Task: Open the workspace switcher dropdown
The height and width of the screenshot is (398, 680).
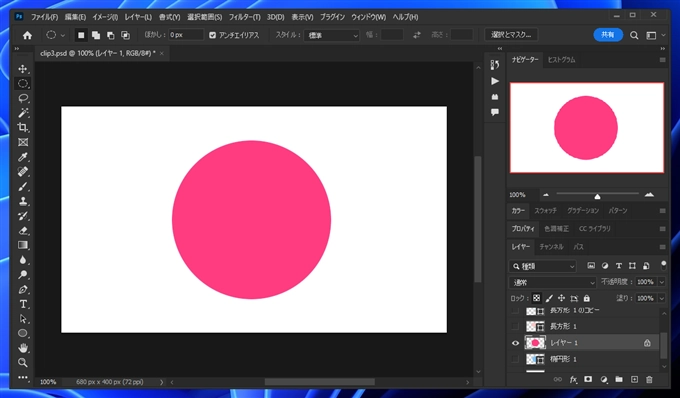Action: [x=656, y=35]
